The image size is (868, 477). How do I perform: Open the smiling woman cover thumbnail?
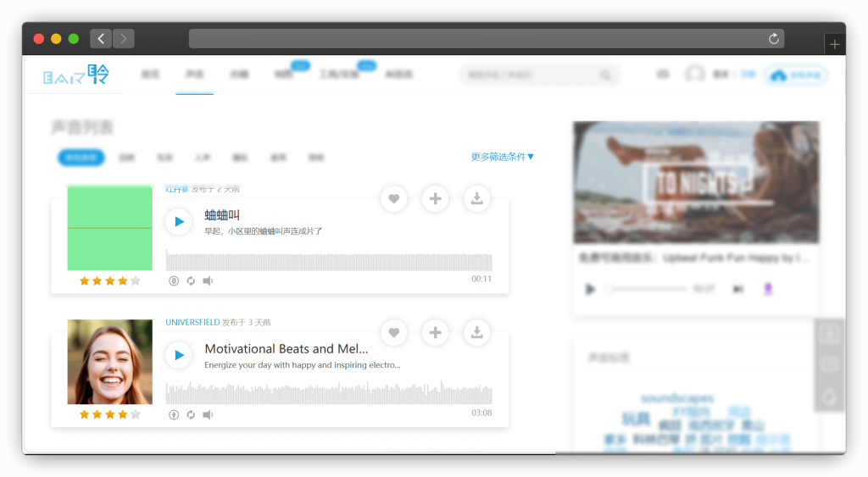click(109, 362)
